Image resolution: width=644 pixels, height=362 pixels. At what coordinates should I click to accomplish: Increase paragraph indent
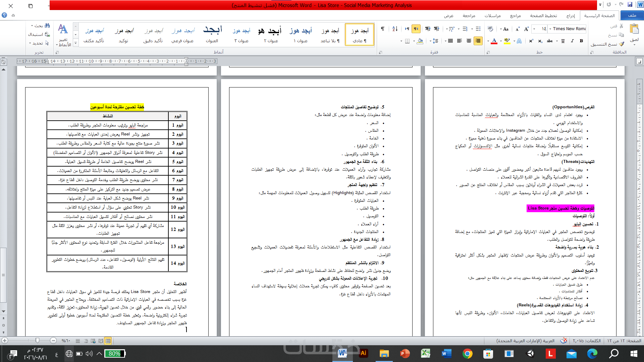point(428,29)
